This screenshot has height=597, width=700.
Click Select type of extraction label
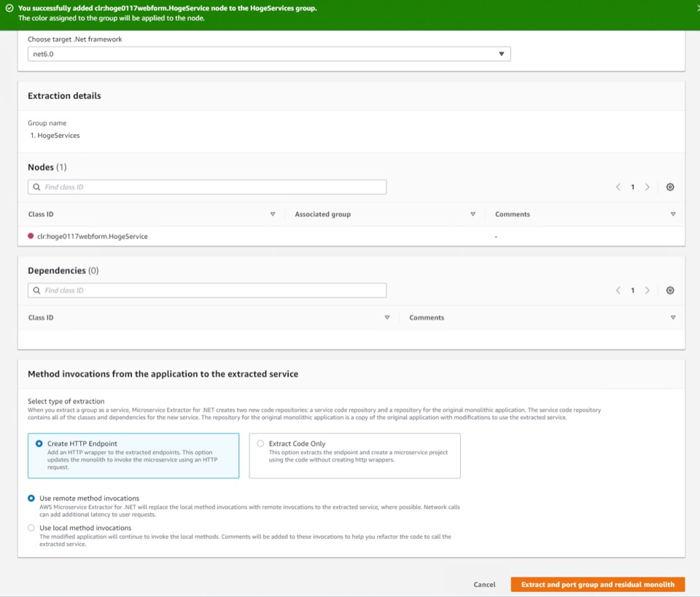(x=66, y=401)
